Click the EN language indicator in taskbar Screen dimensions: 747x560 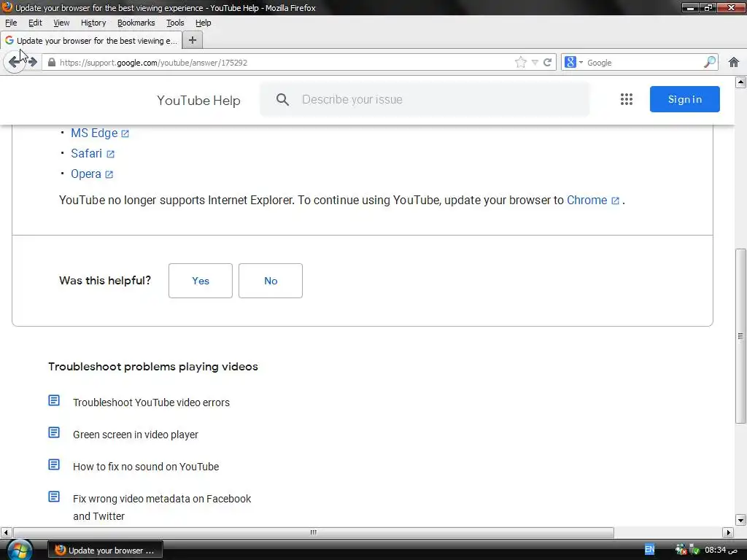click(x=649, y=550)
